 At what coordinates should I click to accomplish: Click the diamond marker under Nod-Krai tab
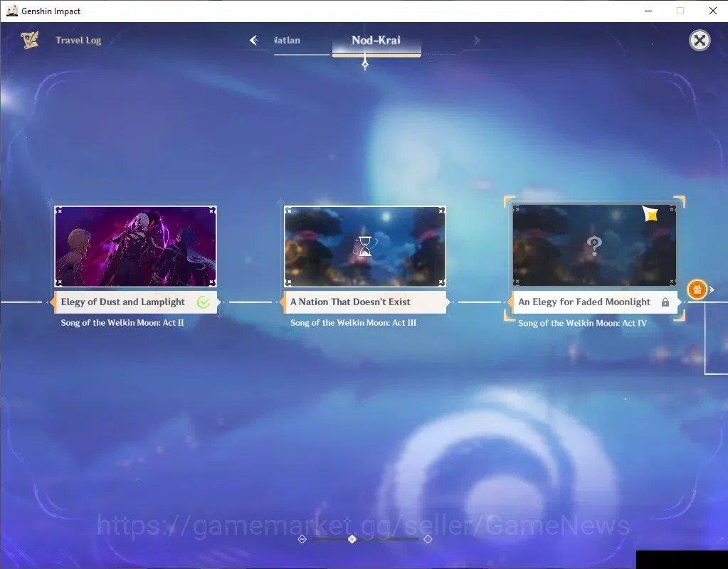pos(365,63)
